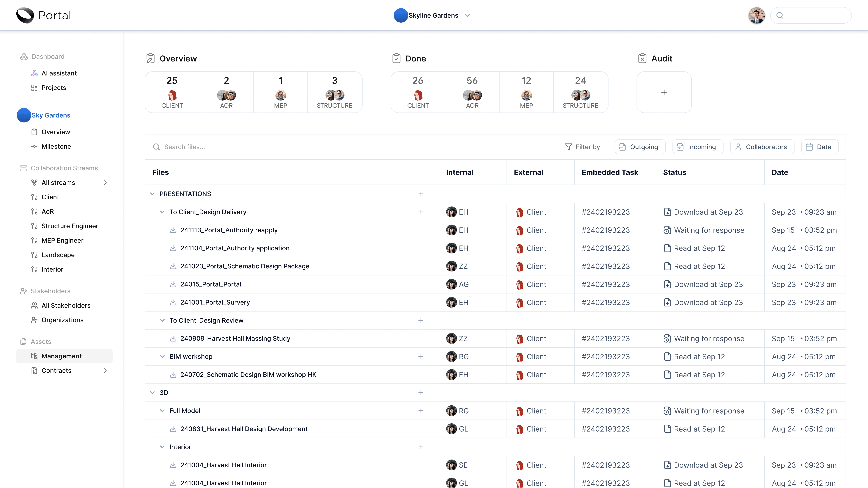This screenshot has width=868, height=488.
Task: Collapse the Interior folder in file table
Action: coord(162,447)
